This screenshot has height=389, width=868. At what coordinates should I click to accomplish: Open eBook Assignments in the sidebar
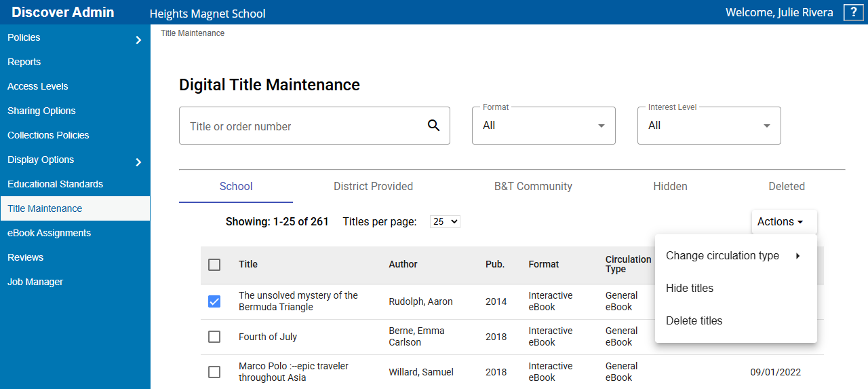coord(75,233)
